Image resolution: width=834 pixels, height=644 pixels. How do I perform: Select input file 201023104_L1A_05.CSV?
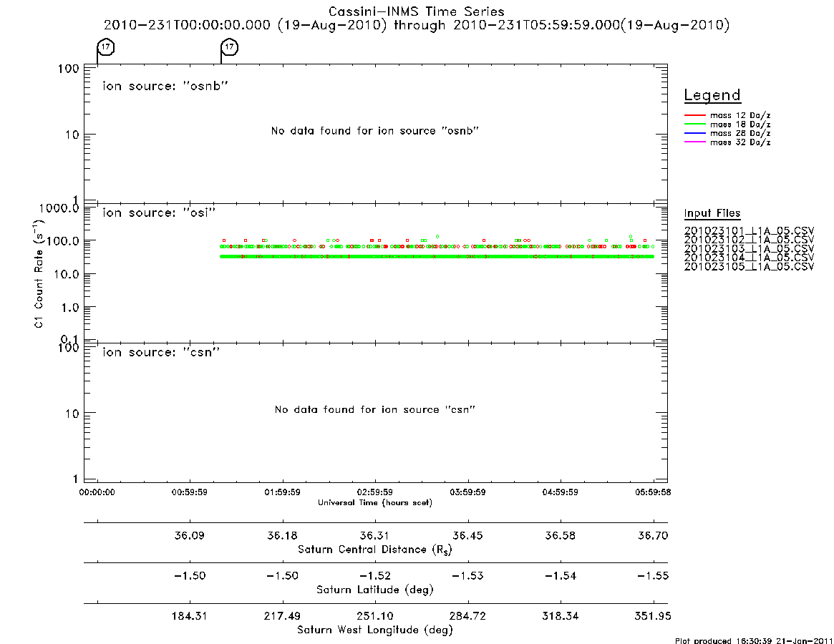(x=749, y=258)
